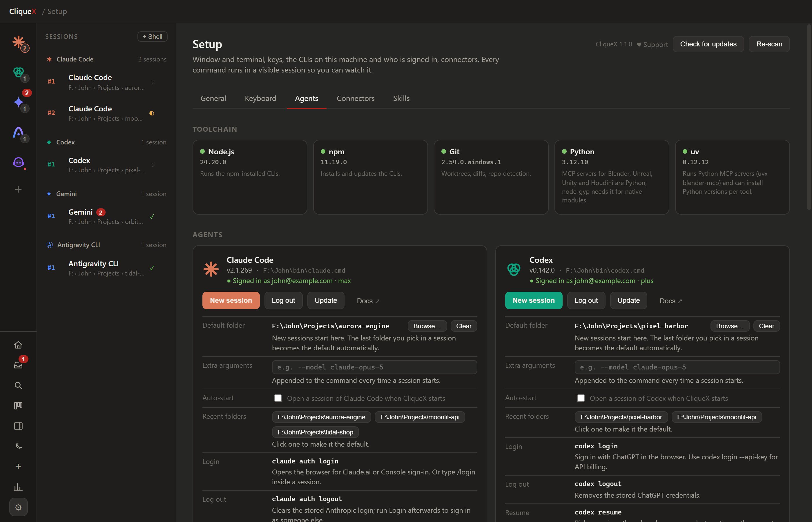Open the Skills tab
This screenshot has width=812, height=522.
point(401,98)
